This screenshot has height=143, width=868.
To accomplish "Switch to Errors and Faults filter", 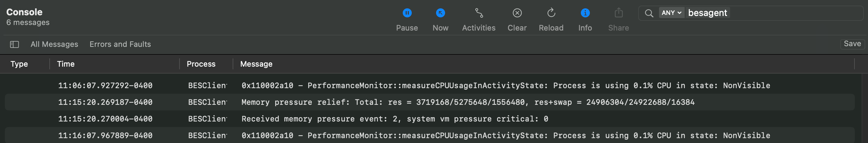I will point(120,44).
